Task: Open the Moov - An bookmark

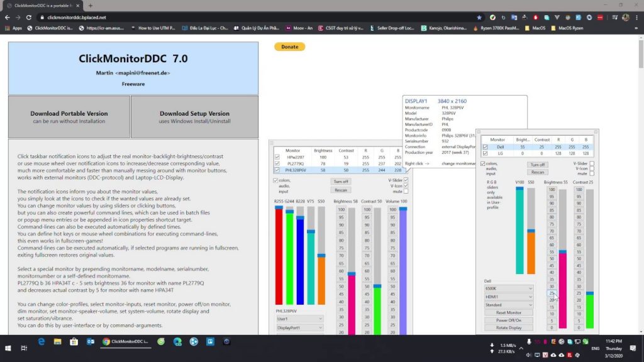Action: coord(299,28)
